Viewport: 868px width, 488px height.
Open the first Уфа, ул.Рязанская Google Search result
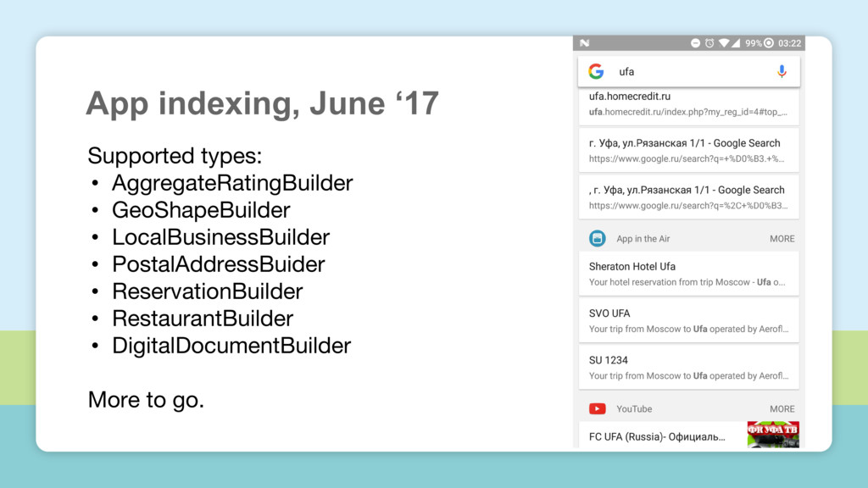688,151
